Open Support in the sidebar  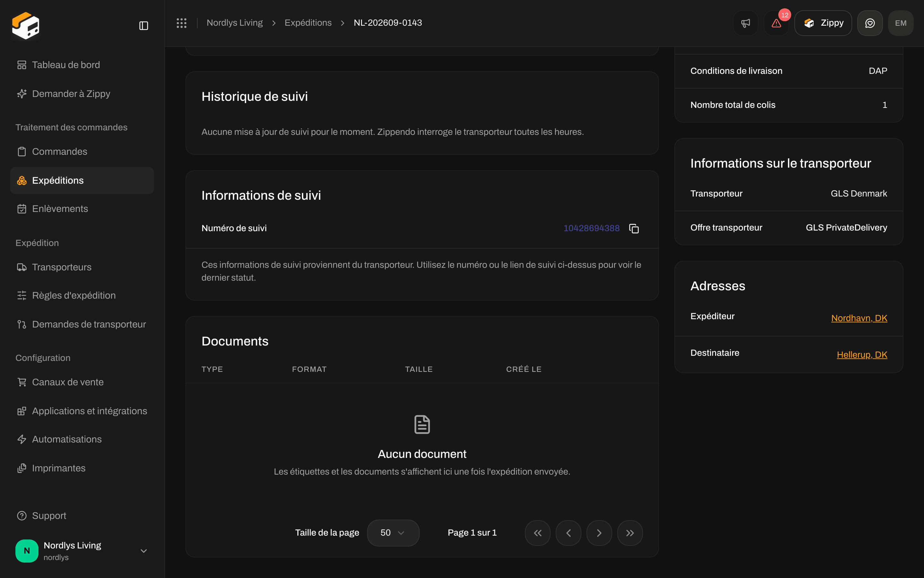point(82,516)
